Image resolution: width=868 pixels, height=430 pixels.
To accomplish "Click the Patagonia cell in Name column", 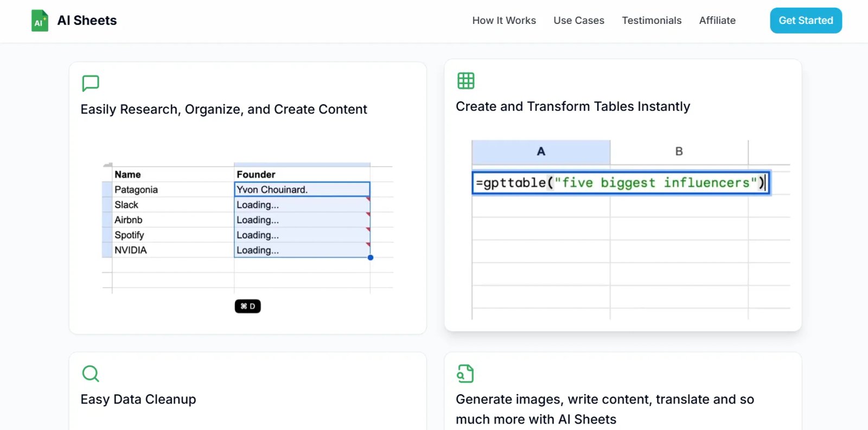I will (136, 189).
